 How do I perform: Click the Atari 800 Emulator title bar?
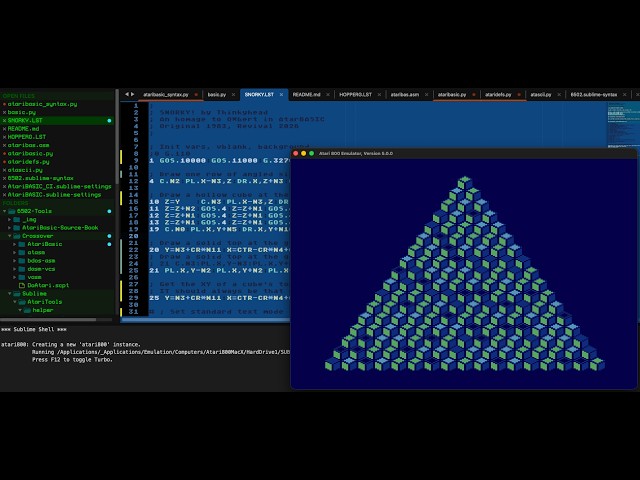pos(464,153)
